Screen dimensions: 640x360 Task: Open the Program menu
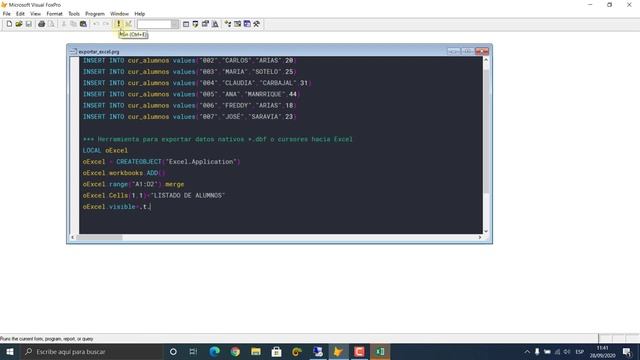(95, 14)
